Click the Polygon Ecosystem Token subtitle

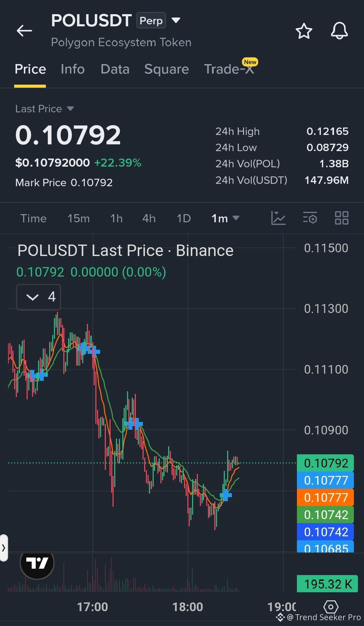click(121, 42)
